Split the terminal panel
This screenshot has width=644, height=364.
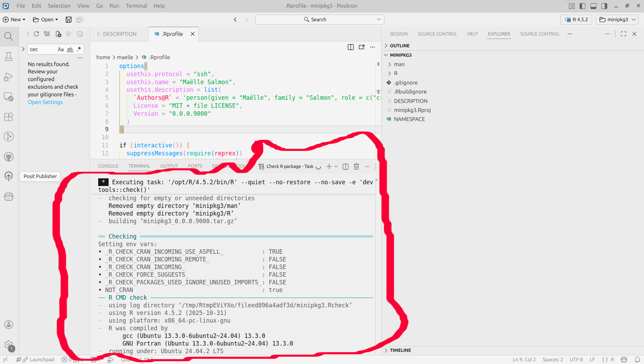(x=345, y=167)
